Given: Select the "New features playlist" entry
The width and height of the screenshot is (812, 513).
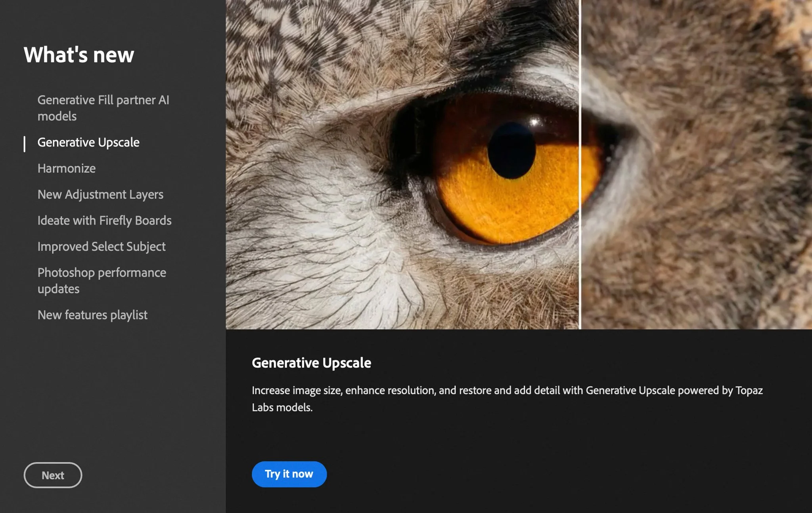Looking at the screenshot, I should (92, 315).
